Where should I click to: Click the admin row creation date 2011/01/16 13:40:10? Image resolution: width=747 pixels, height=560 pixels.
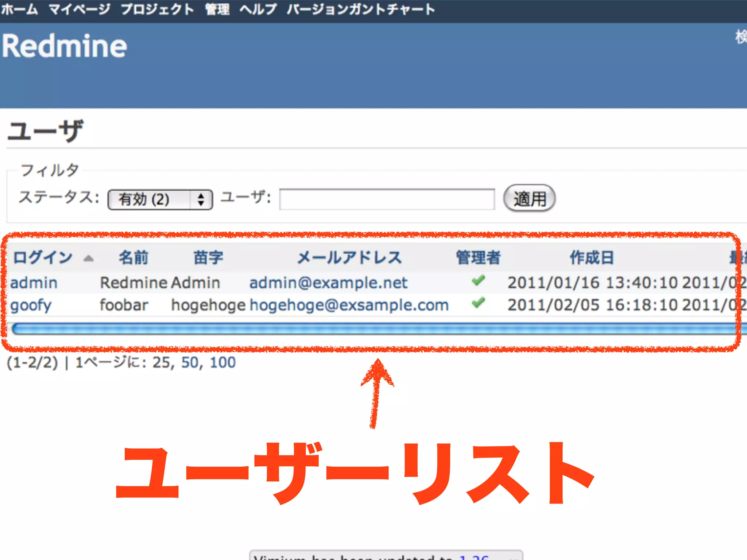[592, 283]
